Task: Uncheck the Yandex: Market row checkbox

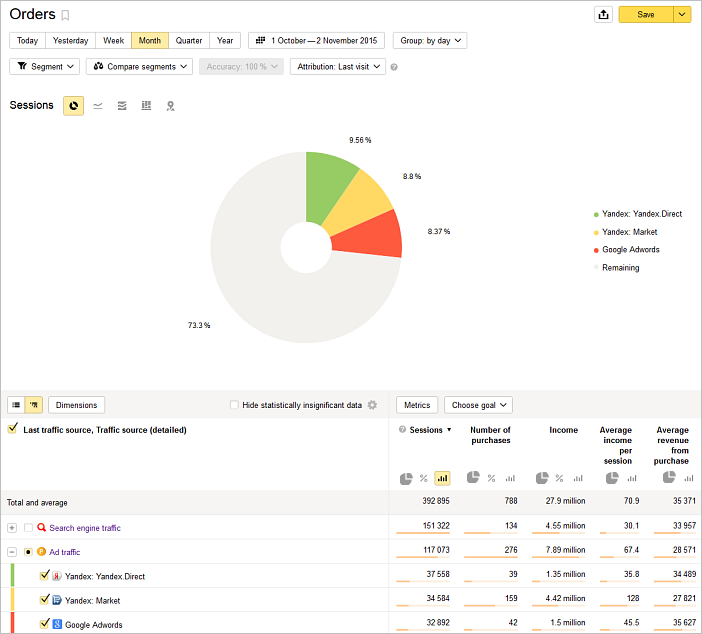Action: click(x=44, y=599)
